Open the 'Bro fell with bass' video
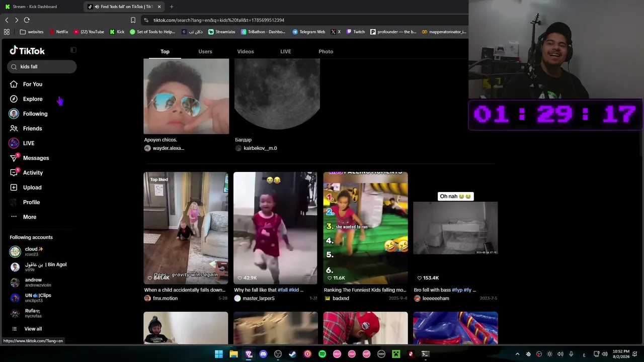 click(x=455, y=228)
